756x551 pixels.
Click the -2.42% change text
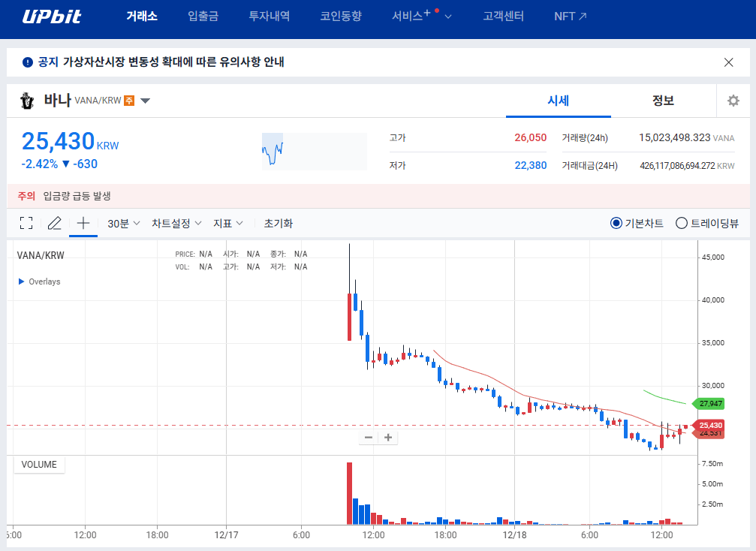pyautogui.click(x=40, y=164)
